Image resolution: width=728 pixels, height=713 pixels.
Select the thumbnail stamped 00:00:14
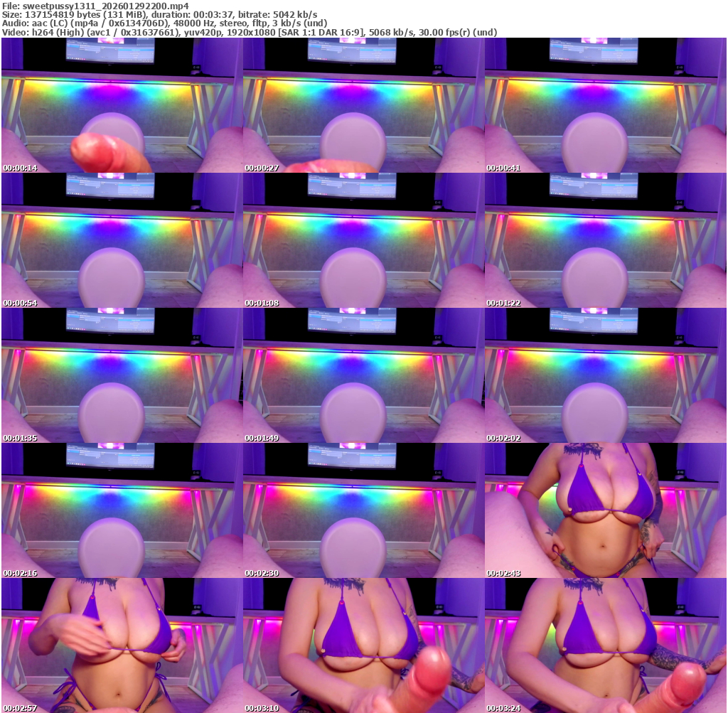click(x=122, y=105)
